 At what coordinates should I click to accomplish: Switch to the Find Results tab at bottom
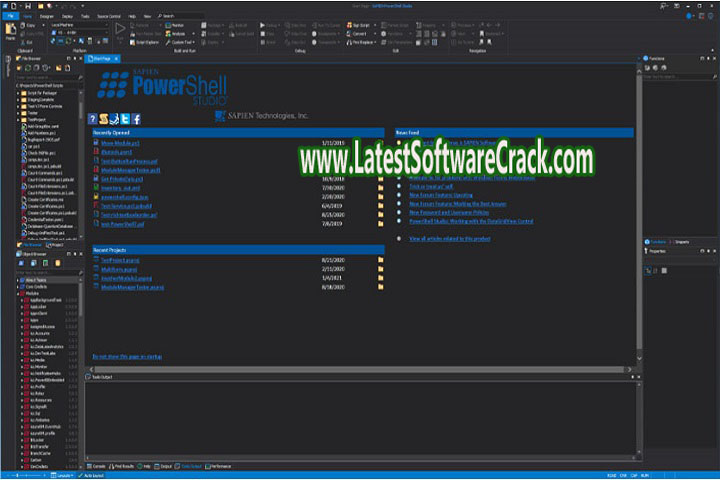click(122, 466)
